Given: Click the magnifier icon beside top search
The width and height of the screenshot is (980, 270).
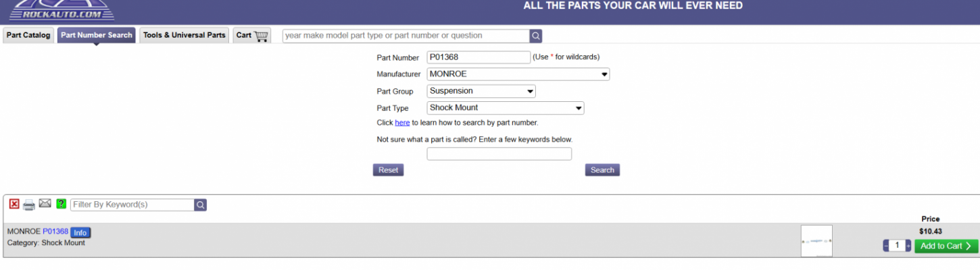Looking at the screenshot, I should point(536,36).
